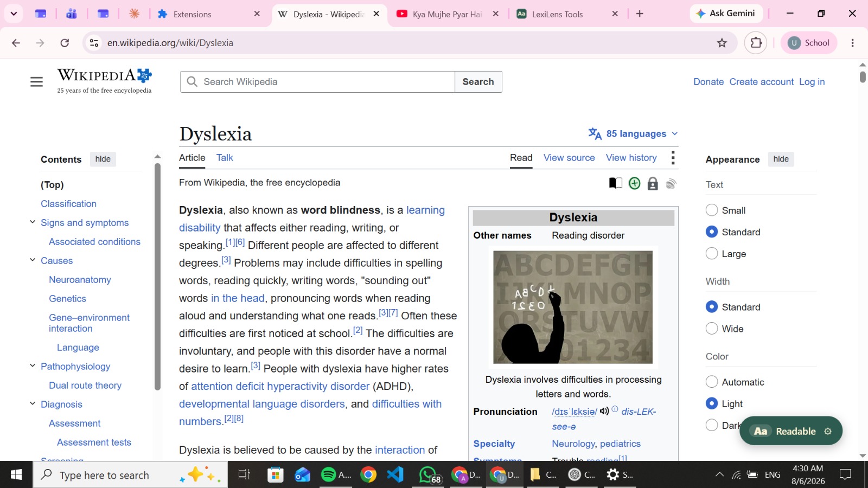Go back to the previous page
This screenshot has height=488, width=868.
tap(16, 43)
